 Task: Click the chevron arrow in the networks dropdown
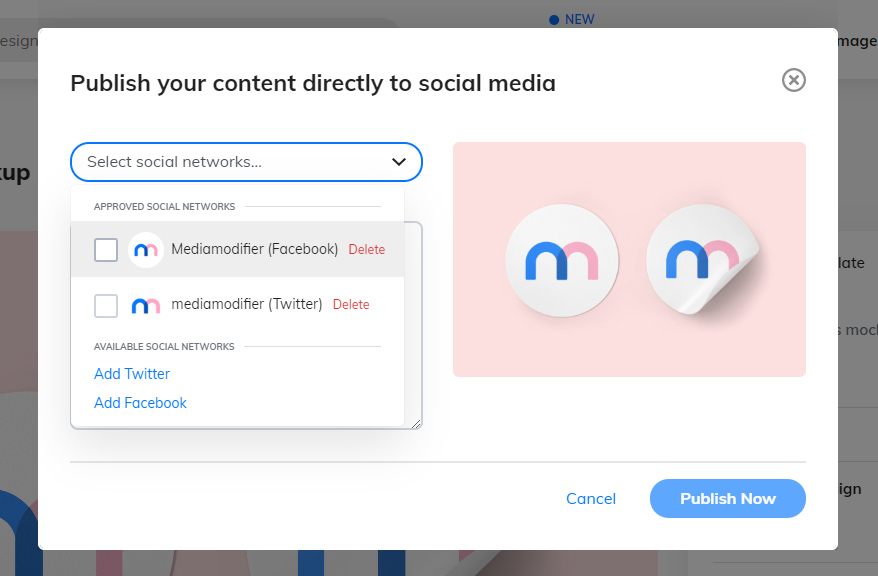click(399, 161)
